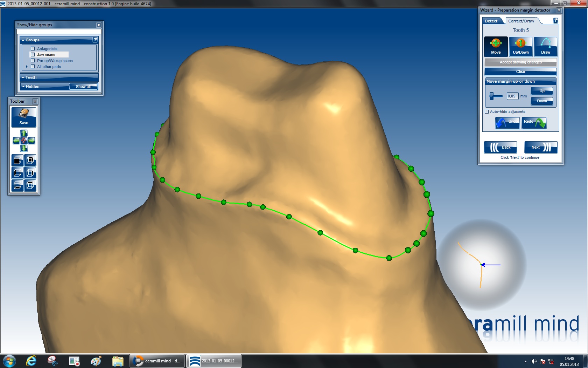Select the right view cube icon
Image resolution: width=588 pixels, height=368 pixels.
30,173
